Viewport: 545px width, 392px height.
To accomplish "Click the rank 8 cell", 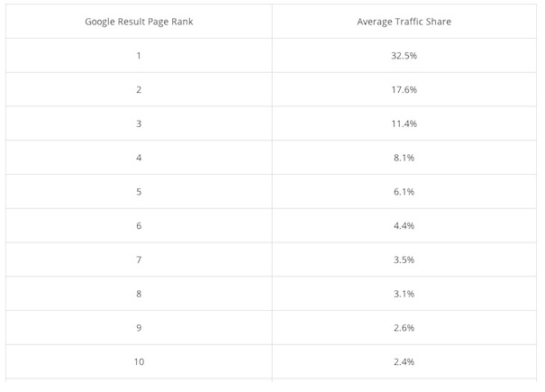I will [x=139, y=294].
